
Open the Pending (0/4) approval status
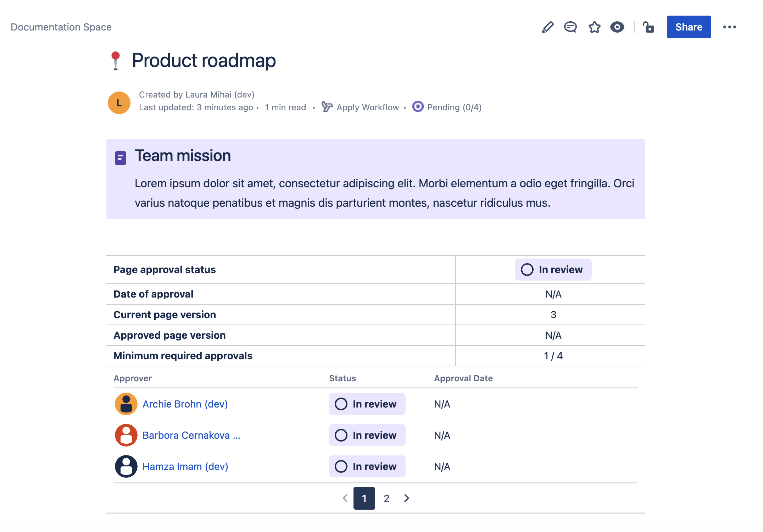[x=454, y=107]
